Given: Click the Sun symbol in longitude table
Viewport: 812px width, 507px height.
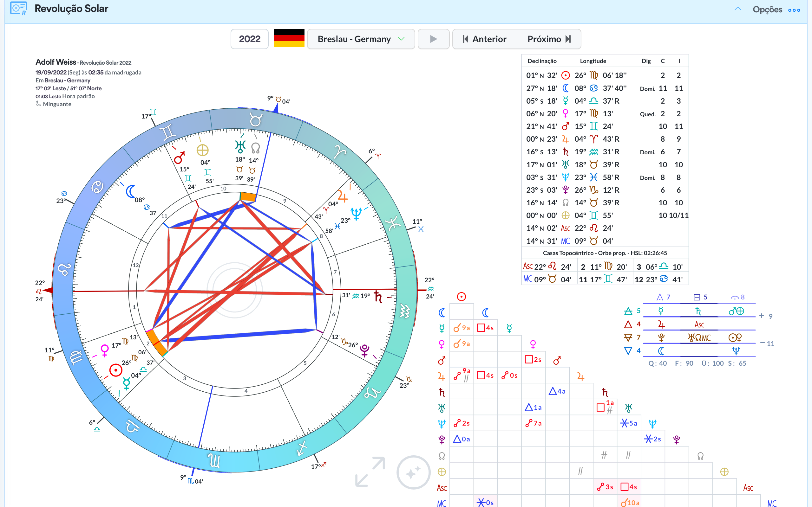Looking at the screenshot, I should tap(565, 75).
